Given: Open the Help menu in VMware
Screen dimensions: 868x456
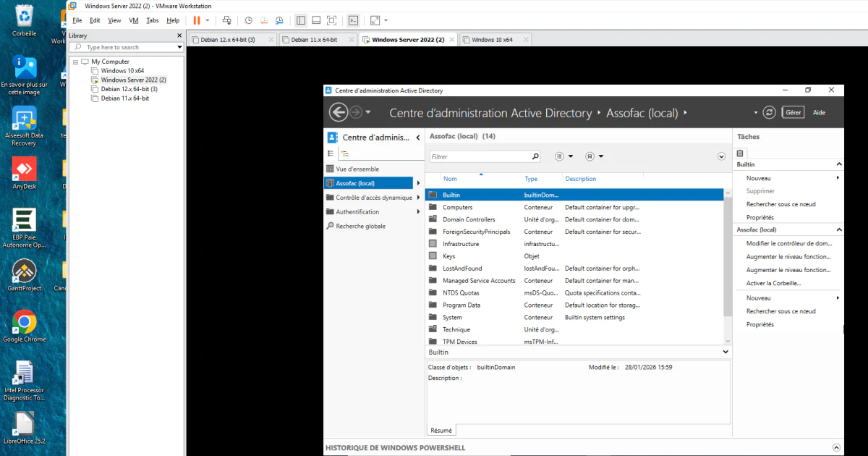Looking at the screenshot, I should 173,20.
